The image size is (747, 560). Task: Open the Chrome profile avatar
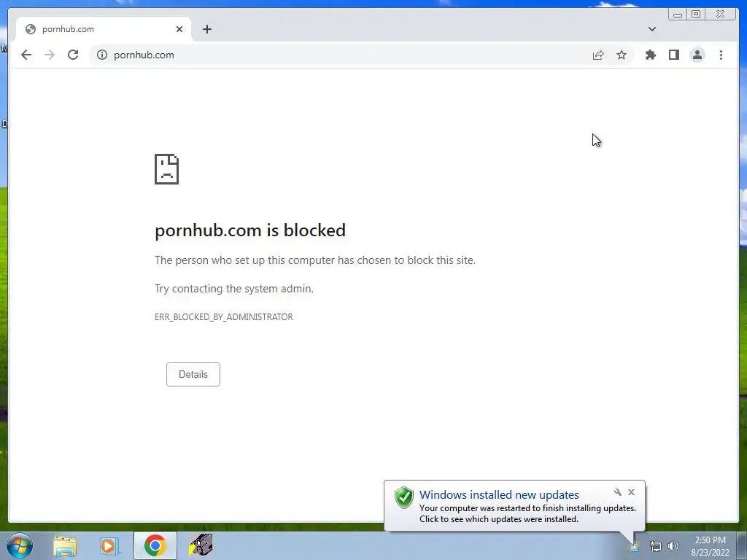697,55
